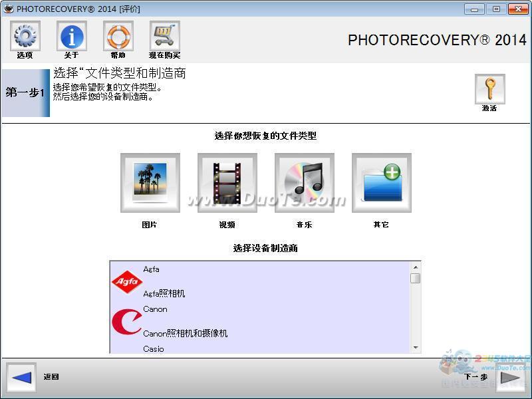Screen dimensions: 532x399
Task: Select the Canon照相机和摄像机 list entry
Action: coord(186,334)
